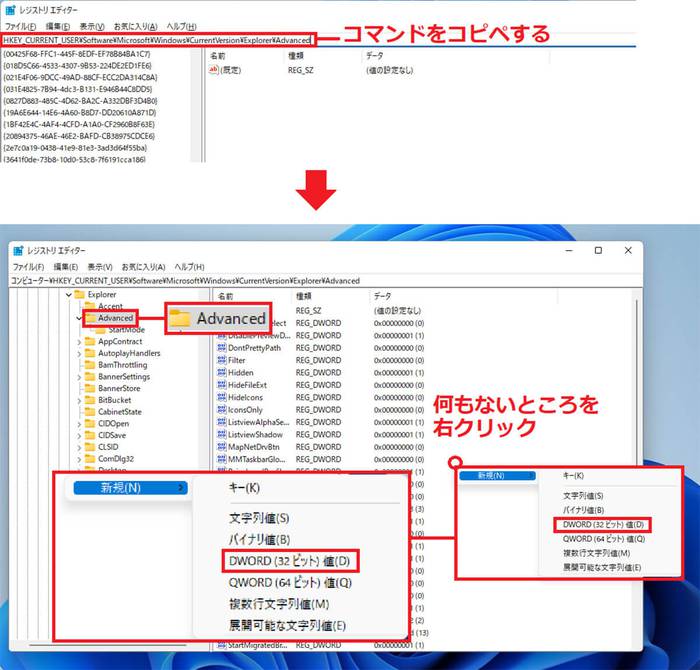Open 表示(V) menu in the lower window
This screenshot has width=700, height=670.
point(100,266)
